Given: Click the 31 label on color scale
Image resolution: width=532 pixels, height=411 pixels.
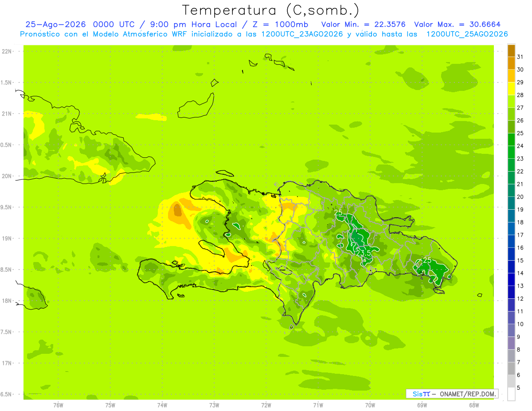Looking at the screenshot, I should [x=520, y=57].
